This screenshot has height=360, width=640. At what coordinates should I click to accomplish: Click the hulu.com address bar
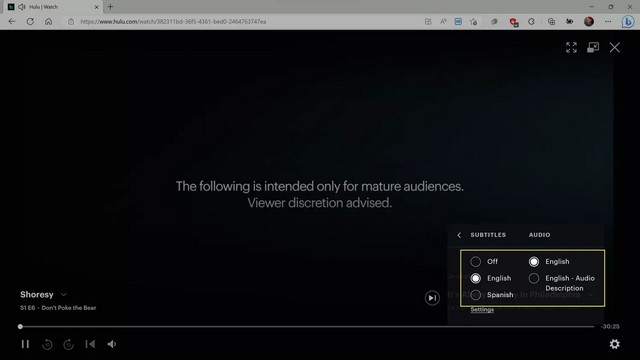(245, 22)
